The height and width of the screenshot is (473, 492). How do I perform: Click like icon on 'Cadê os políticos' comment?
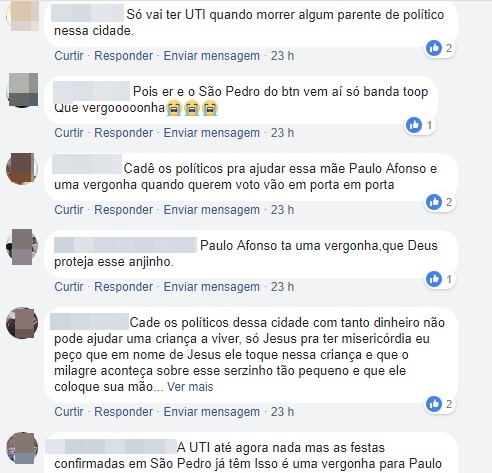point(434,202)
